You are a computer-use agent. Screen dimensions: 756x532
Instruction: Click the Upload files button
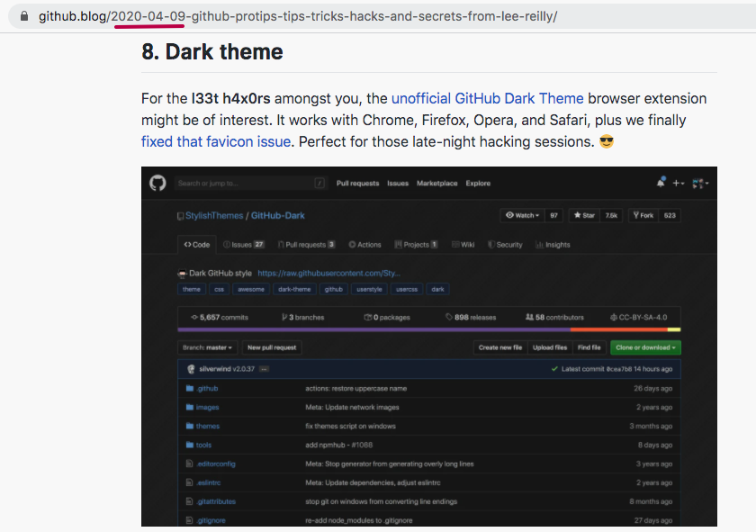(550, 347)
